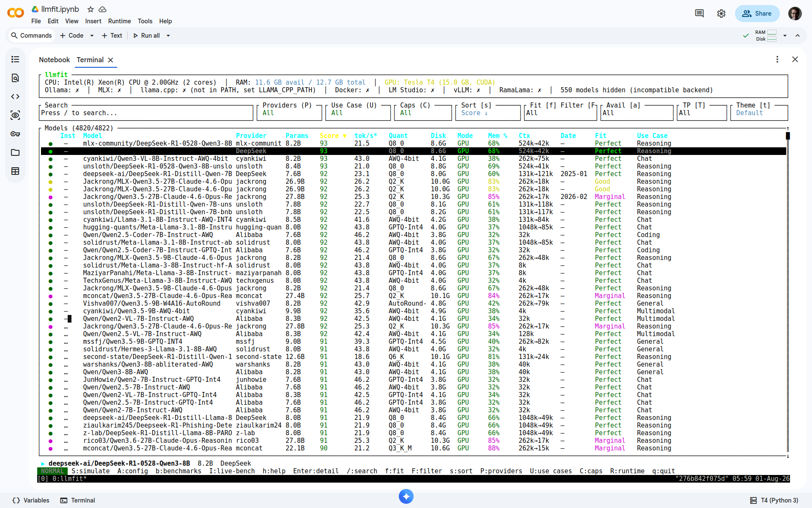
Task: Click the Share button
Action: pos(757,14)
